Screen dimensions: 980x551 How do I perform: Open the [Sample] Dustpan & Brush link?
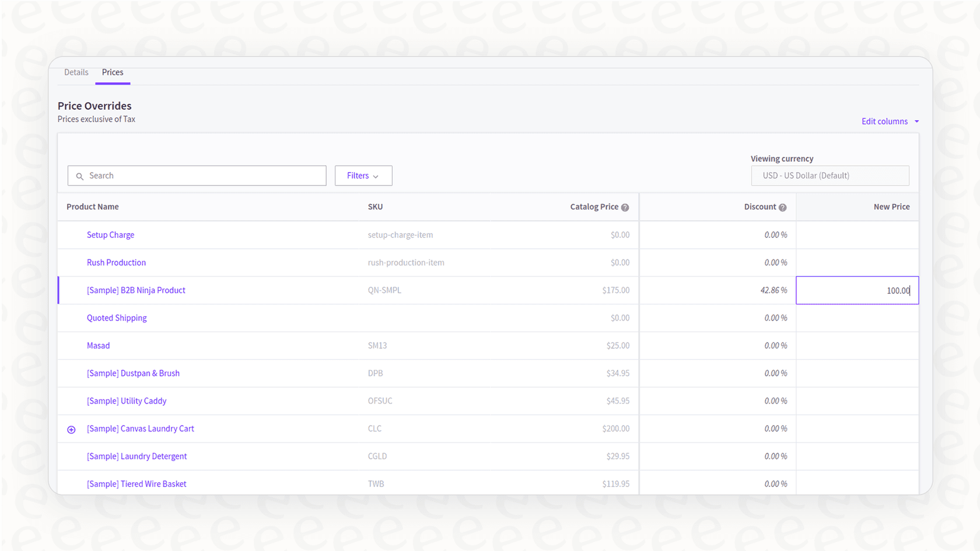coord(133,373)
